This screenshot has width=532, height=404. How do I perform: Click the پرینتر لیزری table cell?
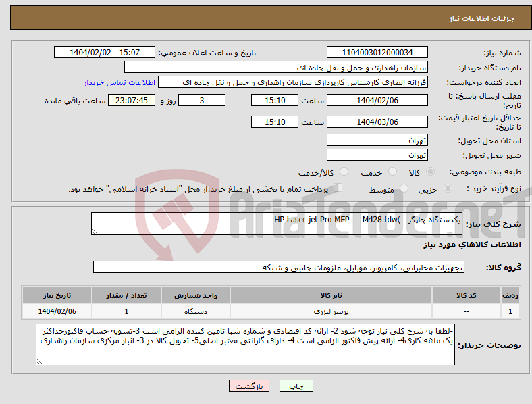pyautogui.click(x=331, y=311)
